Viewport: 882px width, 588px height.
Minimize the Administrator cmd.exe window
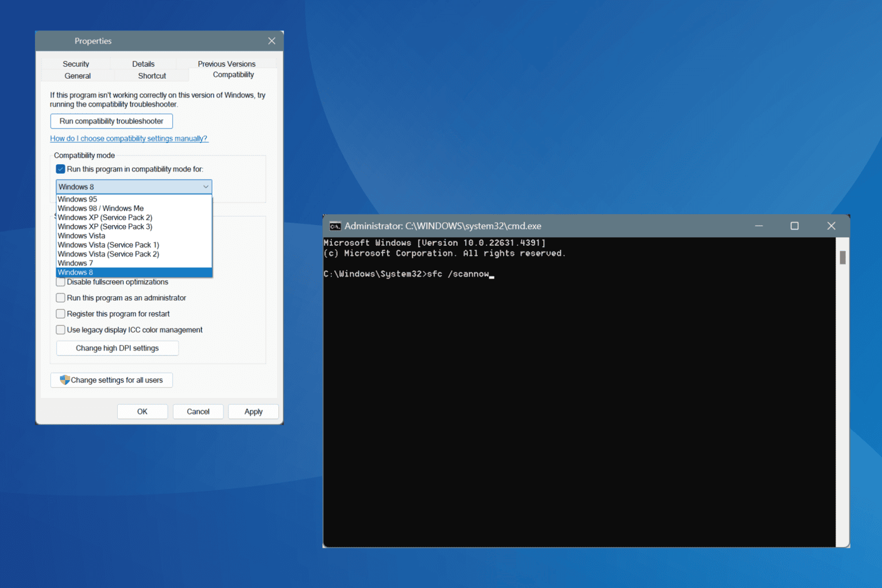[x=759, y=226]
